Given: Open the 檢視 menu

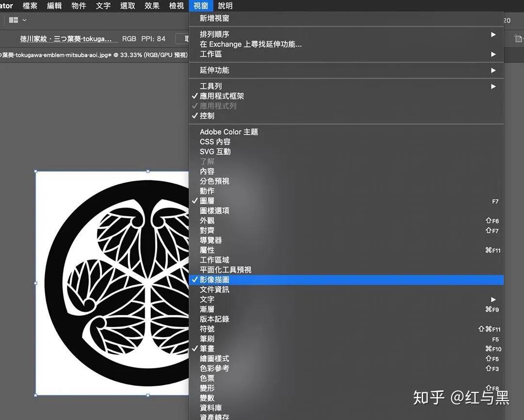Looking at the screenshot, I should pos(177,6).
